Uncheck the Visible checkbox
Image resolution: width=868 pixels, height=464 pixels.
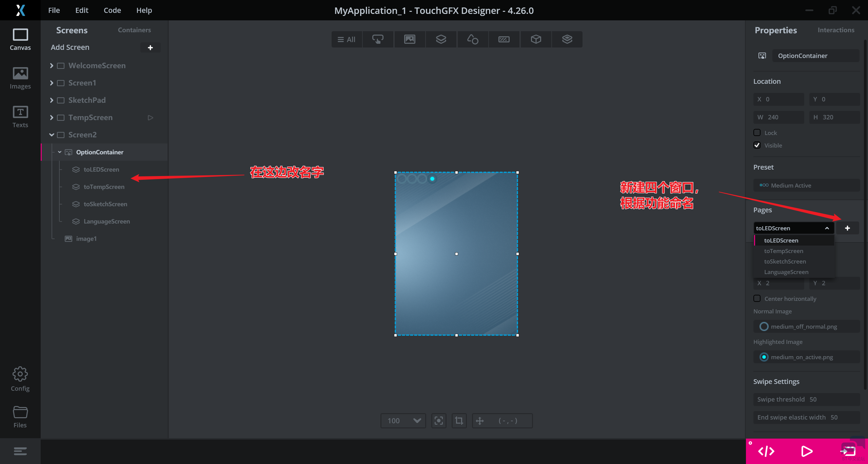coord(757,145)
